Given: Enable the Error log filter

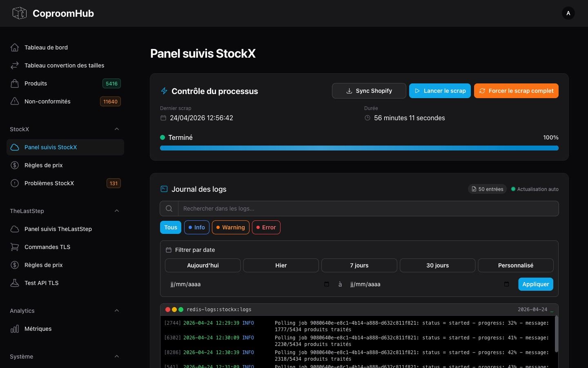Looking at the screenshot, I should 266,227.
